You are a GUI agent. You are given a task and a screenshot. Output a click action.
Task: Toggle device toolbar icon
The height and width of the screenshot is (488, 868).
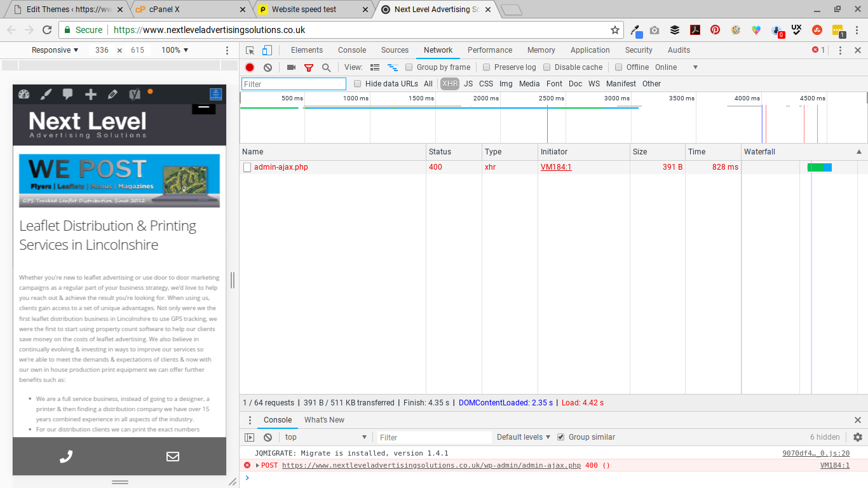pos(268,50)
